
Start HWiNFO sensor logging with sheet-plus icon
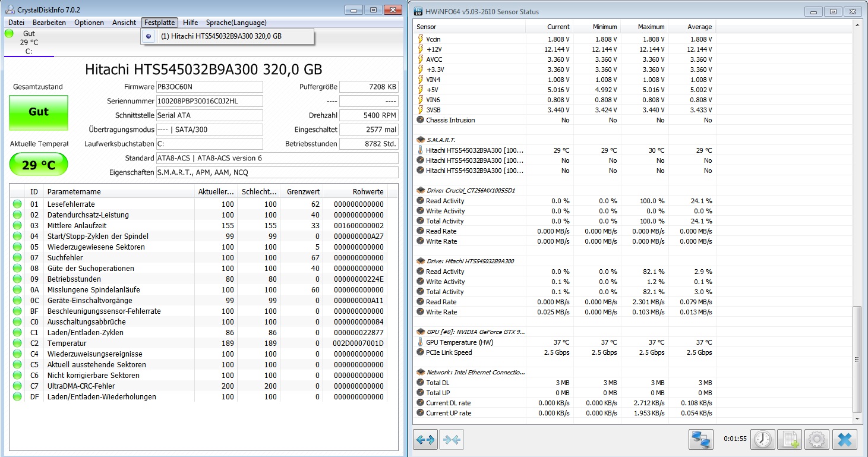coord(790,440)
